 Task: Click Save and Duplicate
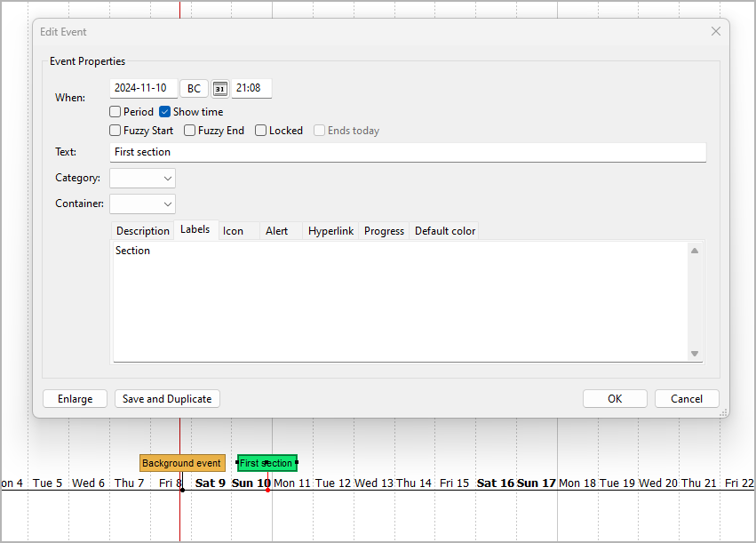(x=167, y=398)
